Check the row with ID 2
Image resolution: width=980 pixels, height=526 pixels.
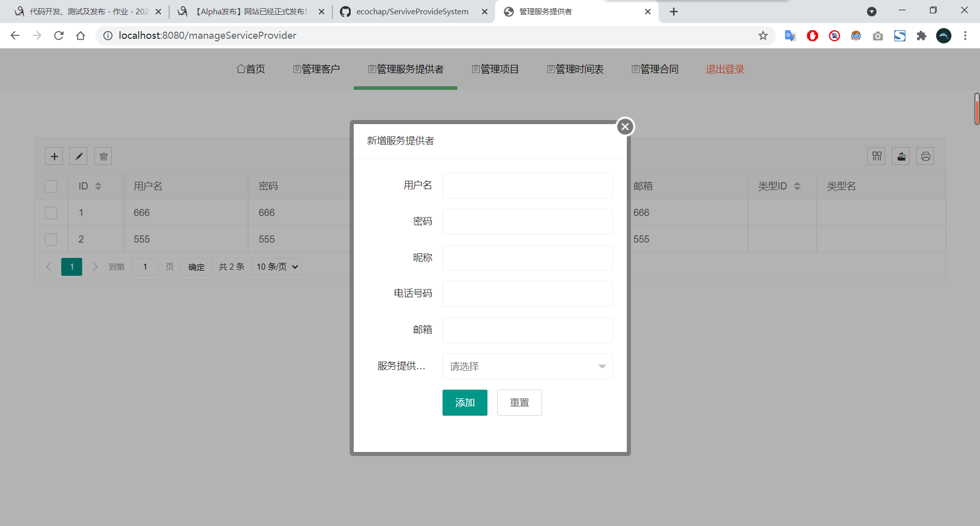click(x=51, y=240)
